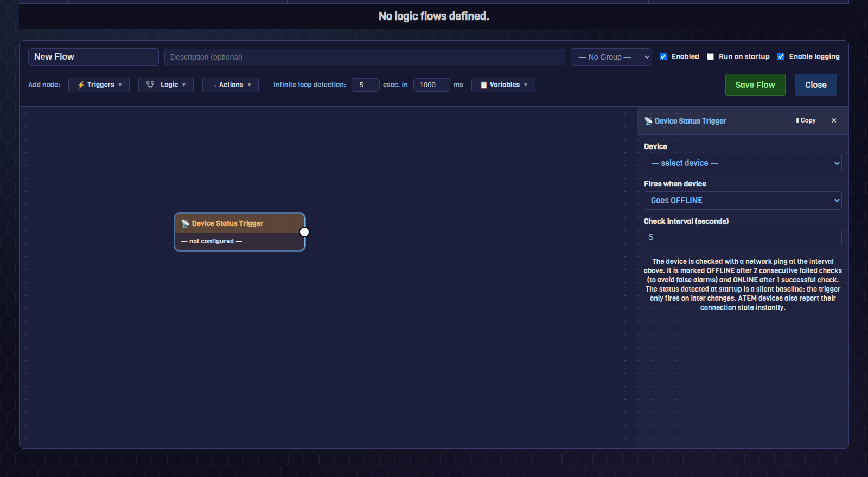
Task: Expand the No Group selector
Action: [x=611, y=57]
